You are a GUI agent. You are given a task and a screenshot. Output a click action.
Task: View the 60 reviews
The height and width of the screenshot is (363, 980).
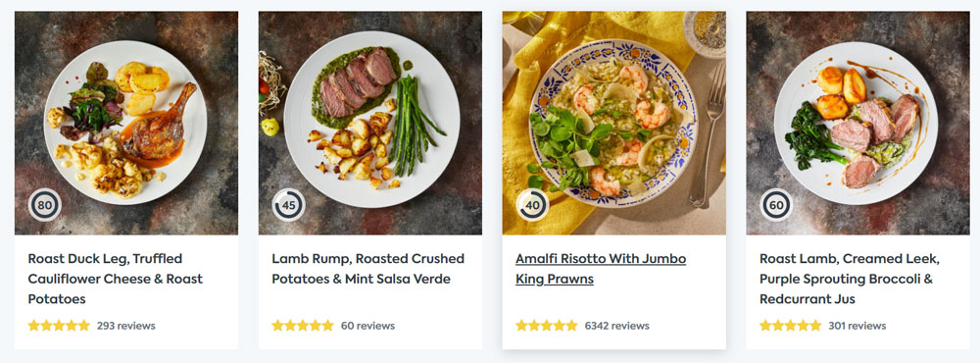click(x=367, y=326)
